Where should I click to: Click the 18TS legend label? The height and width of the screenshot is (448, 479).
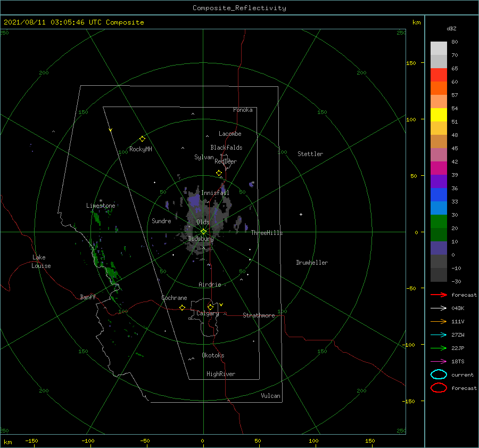pos(458,362)
